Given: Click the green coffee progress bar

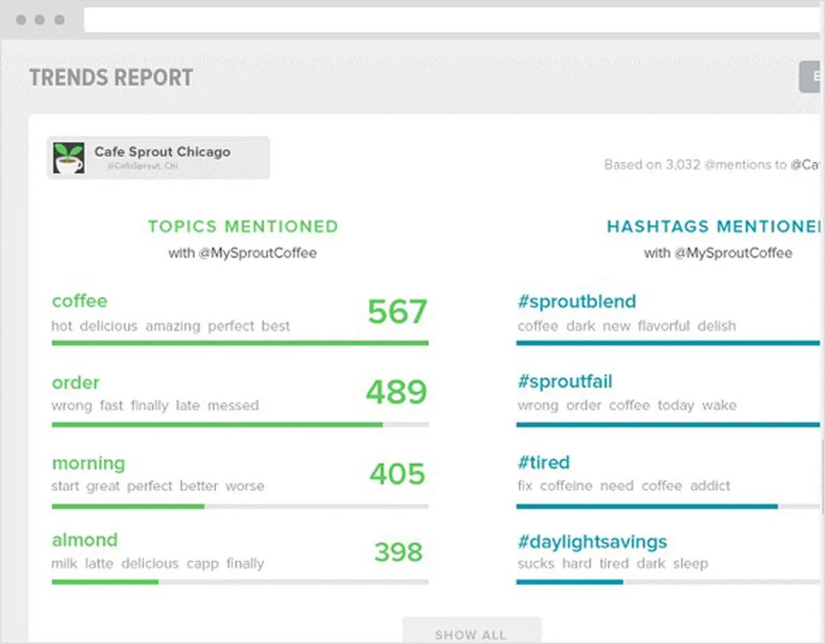Looking at the screenshot, I should (x=240, y=342).
